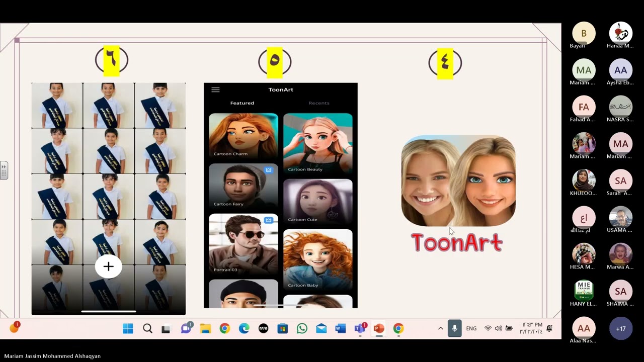Open Task View from the taskbar
644x362 pixels.
(x=166, y=329)
